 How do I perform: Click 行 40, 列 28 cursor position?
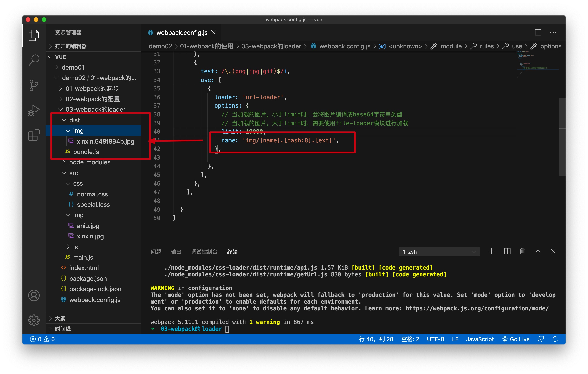pyautogui.click(x=376, y=339)
